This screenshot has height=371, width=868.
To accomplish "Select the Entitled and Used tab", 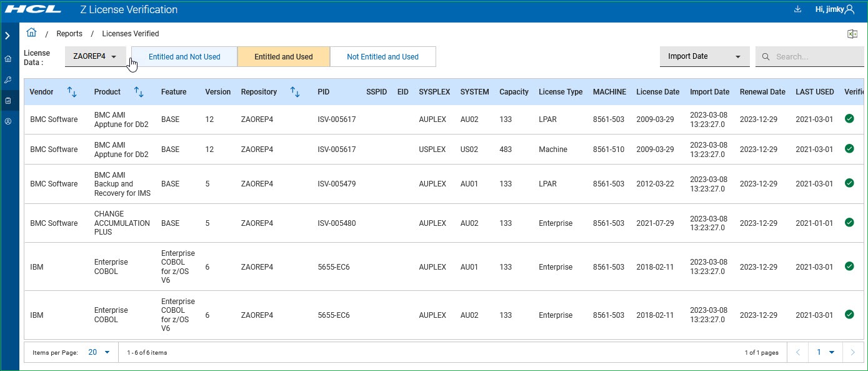I will 283,57.
